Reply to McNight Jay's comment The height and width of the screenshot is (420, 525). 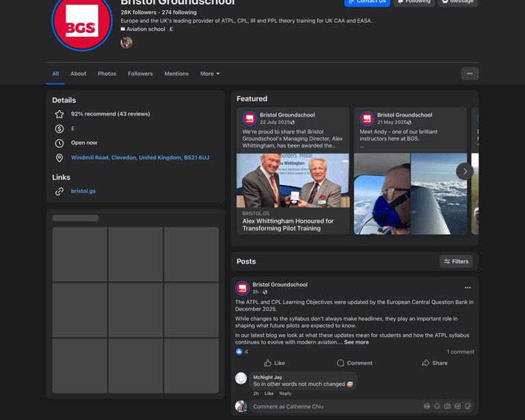point(285,393)
